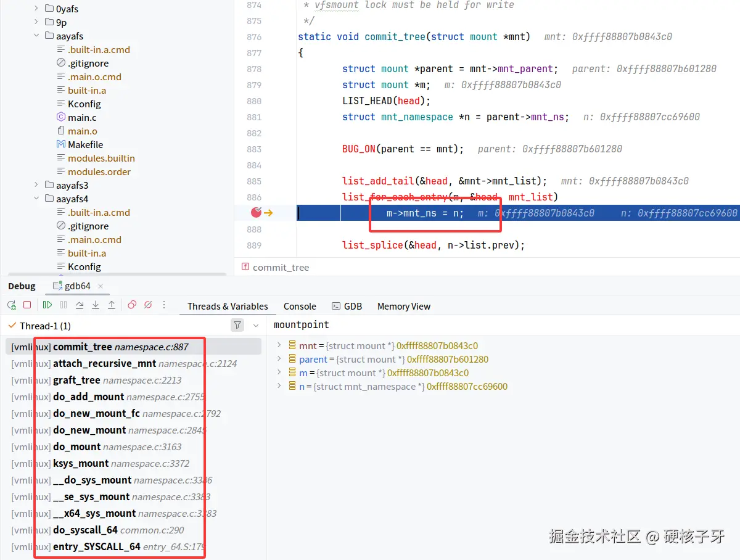This screenshot has width=740, height=560.
Task: Expand the n mnt_namespace variable
Action: click(x=279, y=386)
